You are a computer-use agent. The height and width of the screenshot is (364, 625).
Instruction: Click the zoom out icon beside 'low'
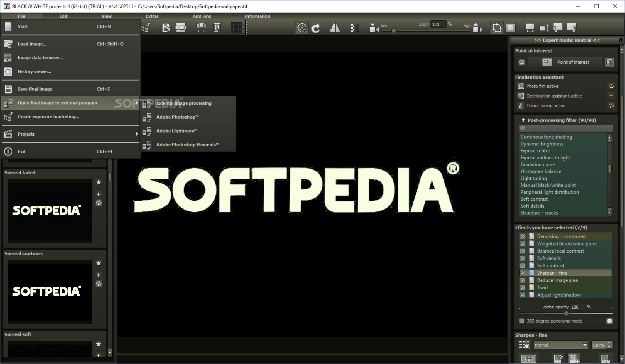coord(374,28)
